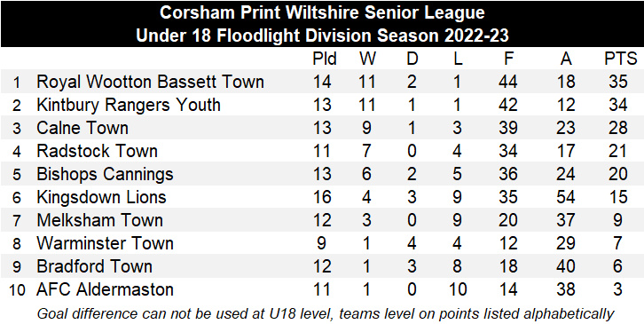
Task: Select AFC Aldermaston at bottom of table
Action: (105, 289)
